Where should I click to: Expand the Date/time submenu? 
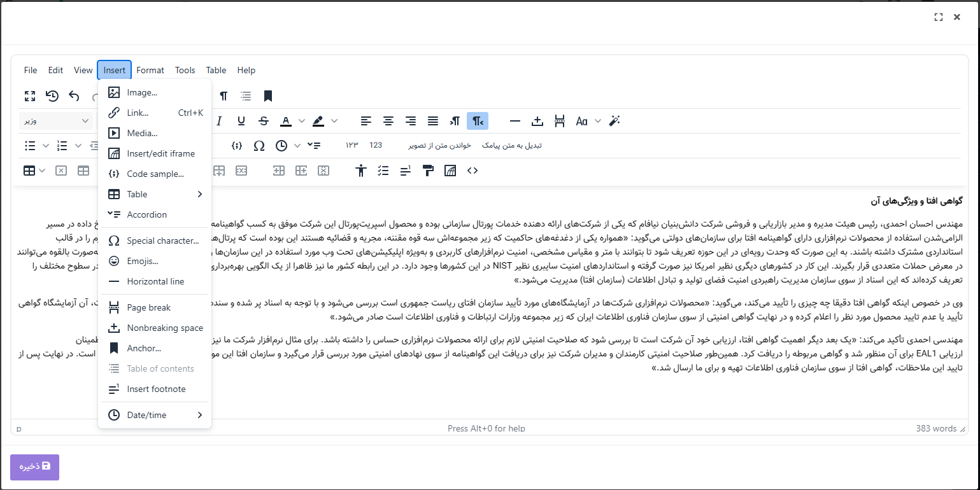click(x=199, y=415)
